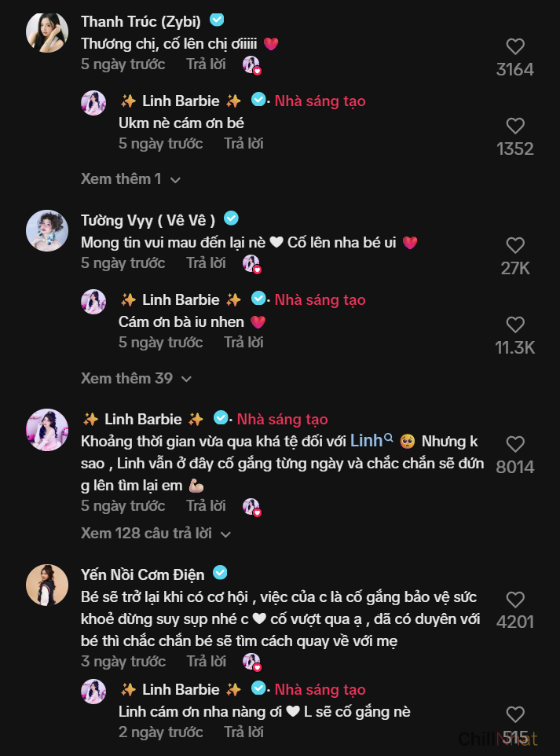The width and height of the screenshot is (560, 756).
Task: Expand "Xem thêm 1" replies
Action: click(130, 179)
